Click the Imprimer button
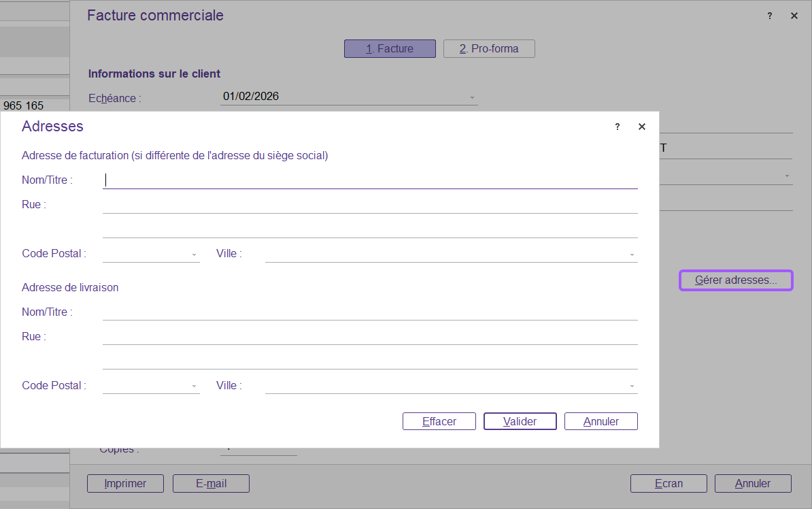 pyautogui.click(x=125, y=483)
